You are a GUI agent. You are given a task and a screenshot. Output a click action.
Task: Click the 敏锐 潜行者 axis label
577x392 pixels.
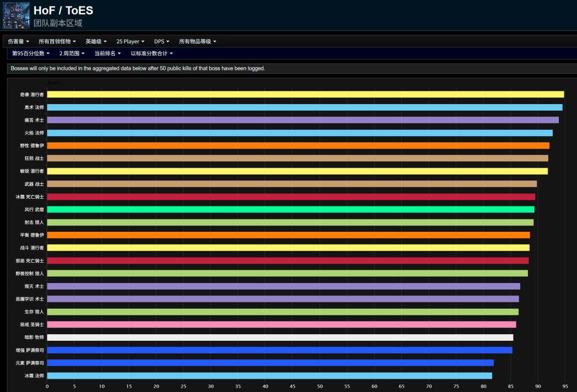[x=32, y=171]
